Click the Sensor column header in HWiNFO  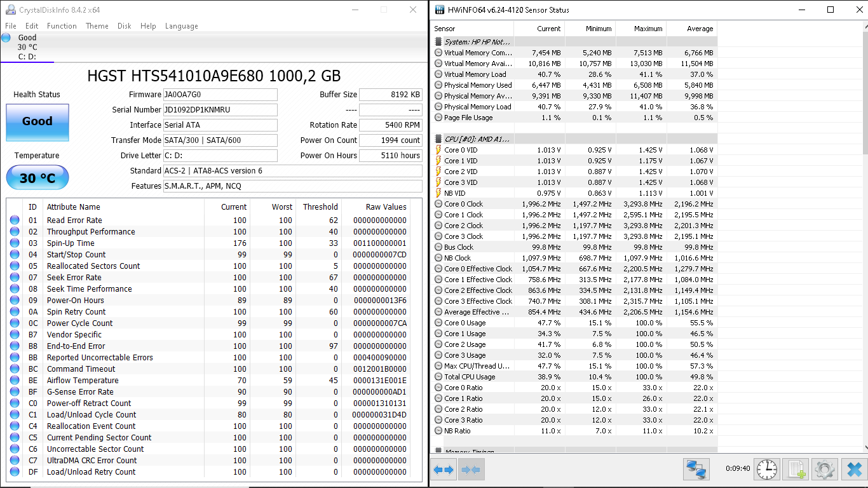[x=472, y=29]
